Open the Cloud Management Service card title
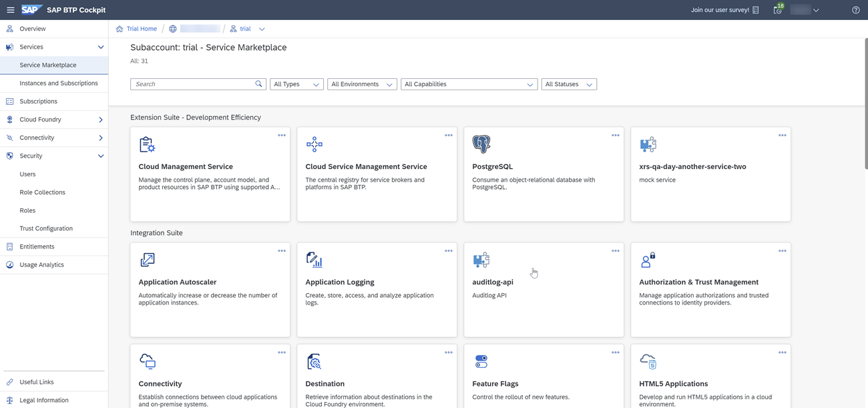Screen dimensions: 868x408 point(186,167)
